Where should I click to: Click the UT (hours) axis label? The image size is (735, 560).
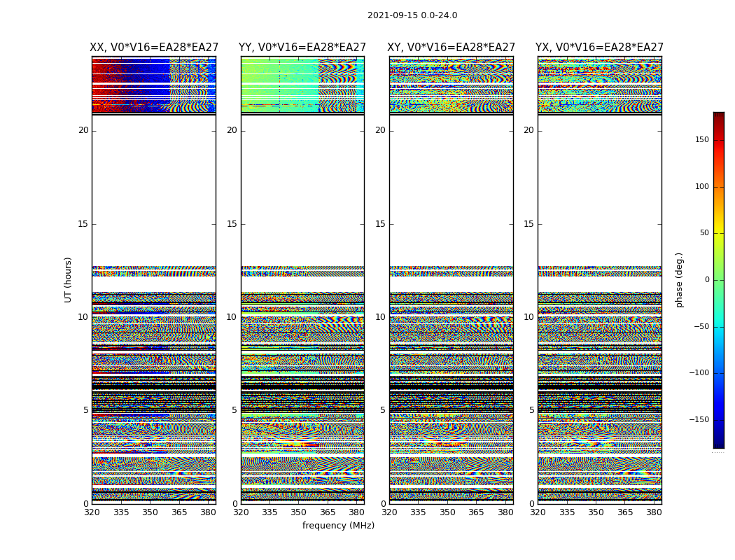click(68, 280)
